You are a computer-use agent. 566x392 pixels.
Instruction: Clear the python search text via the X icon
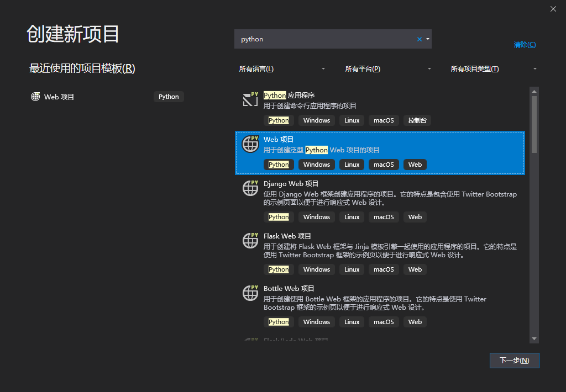click(x=420, y=39)
